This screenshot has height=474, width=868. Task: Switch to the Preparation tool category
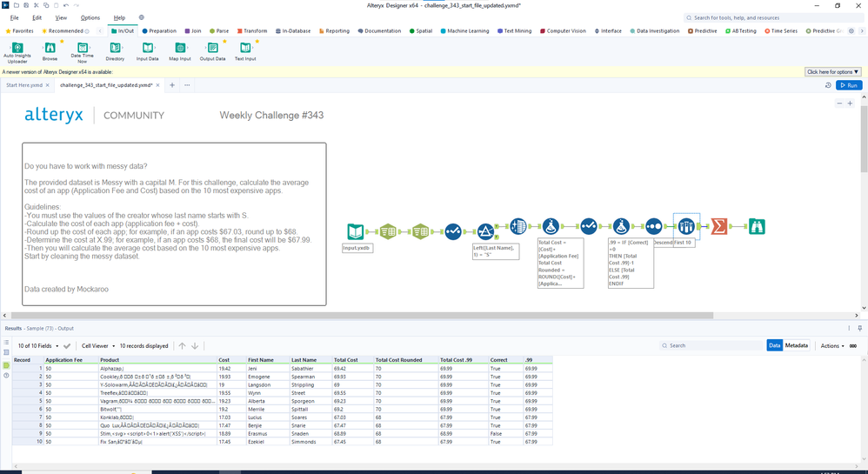[x=159, y=31]
